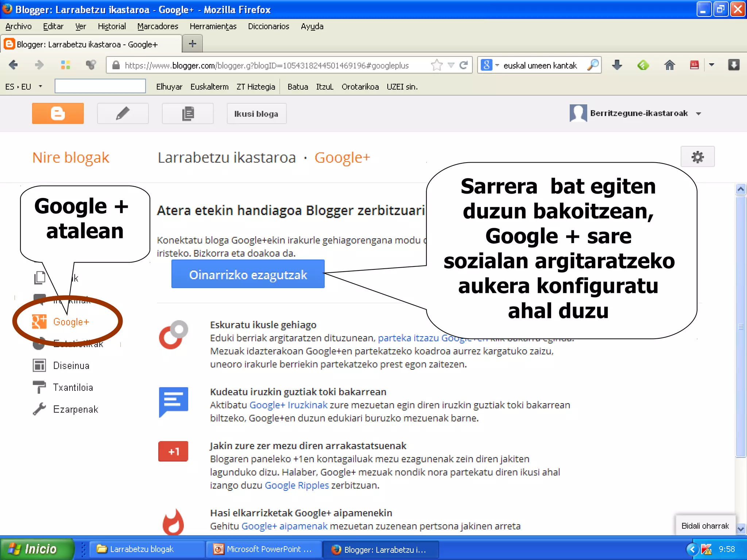
Task: Click the dictionary search input field
Action: (100, 86)
